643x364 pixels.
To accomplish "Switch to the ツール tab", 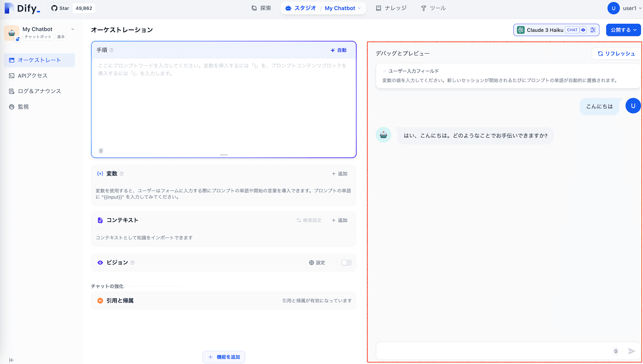I will [433, 8].
